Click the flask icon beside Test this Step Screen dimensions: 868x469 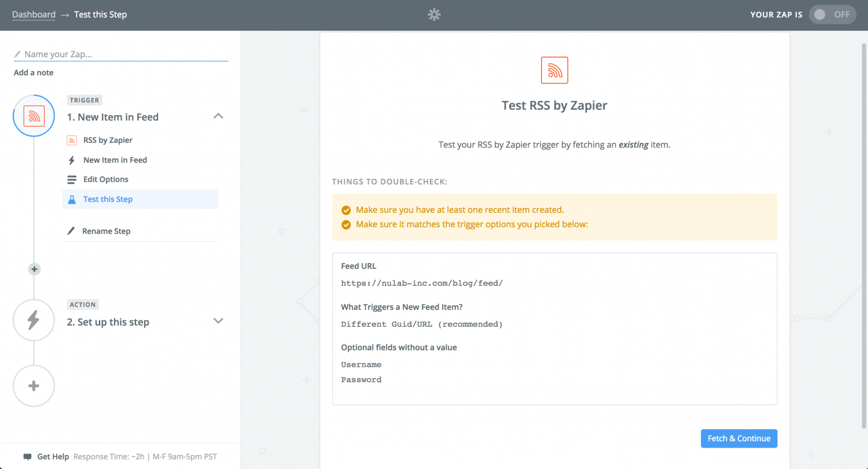coord(72,199)
